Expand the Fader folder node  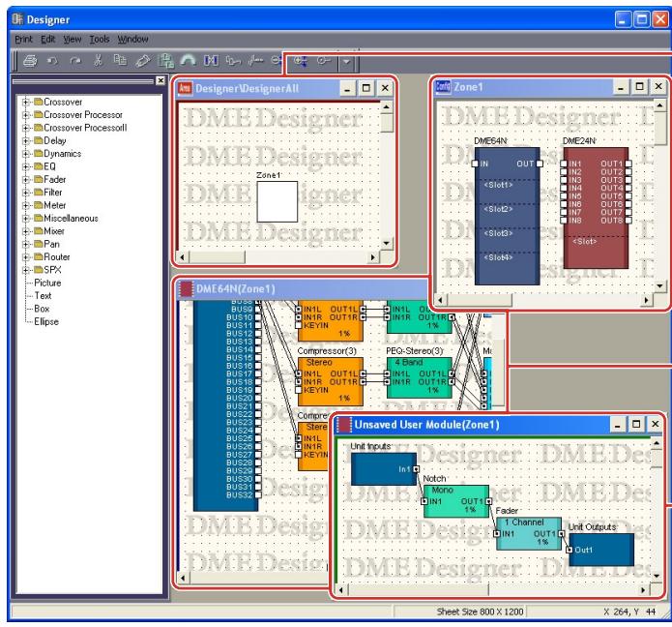coord(26,179)
